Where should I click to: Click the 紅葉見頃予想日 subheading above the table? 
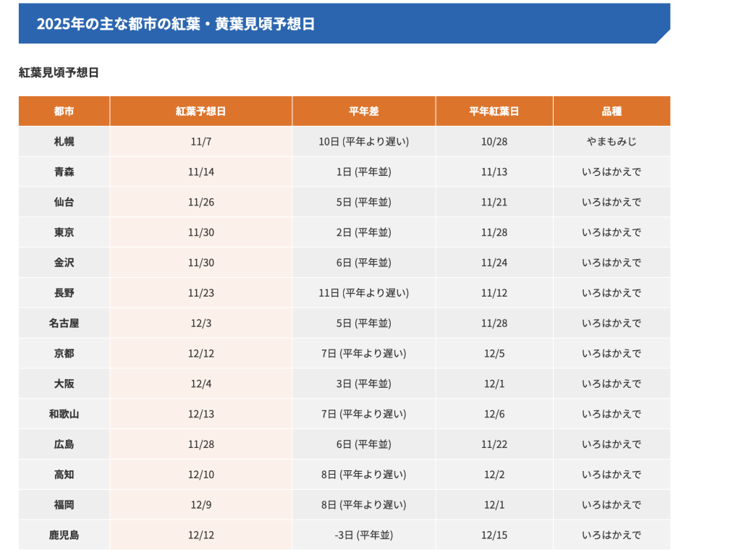coord(59,72)
